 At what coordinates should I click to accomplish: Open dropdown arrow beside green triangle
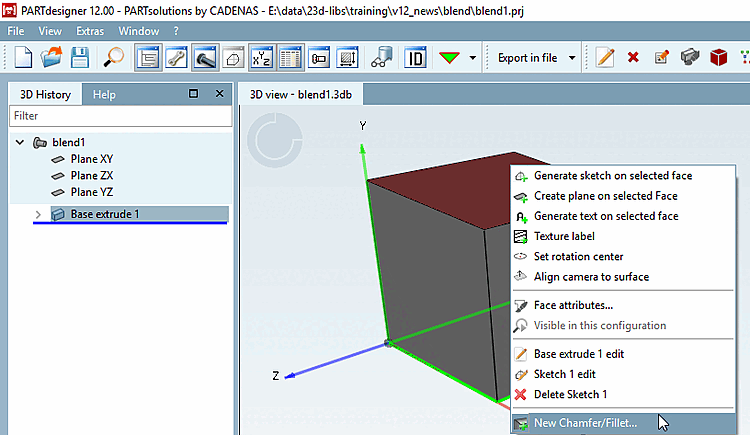473,58
